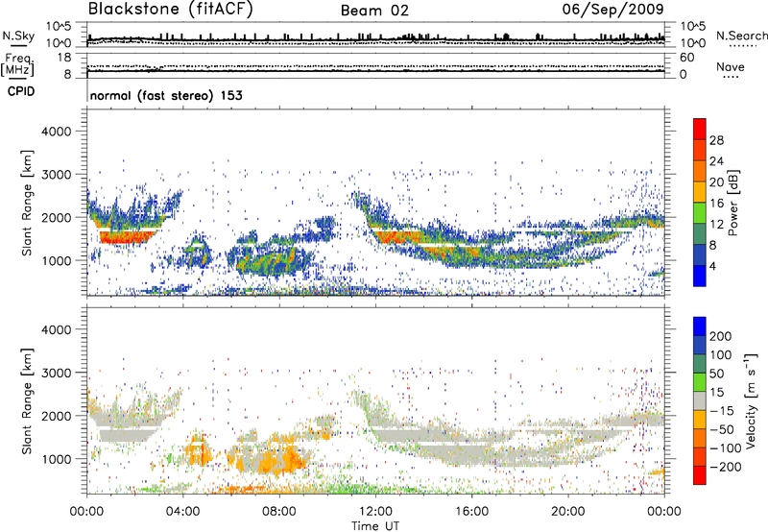The height and width of the screenshot is (532, 768).
Task: Click the Beam 02 label
Action: point(374,11)
